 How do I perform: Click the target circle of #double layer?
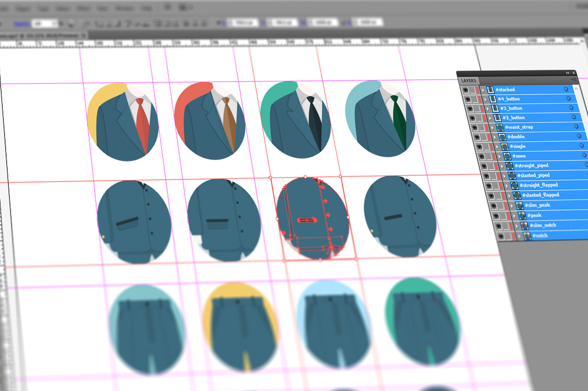578,136
